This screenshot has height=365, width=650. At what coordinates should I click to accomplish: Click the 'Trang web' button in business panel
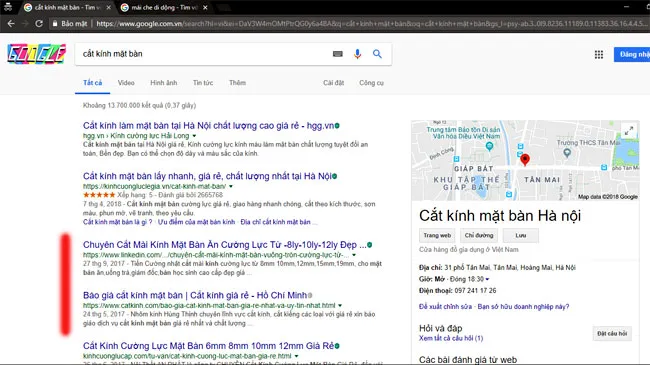437,236
